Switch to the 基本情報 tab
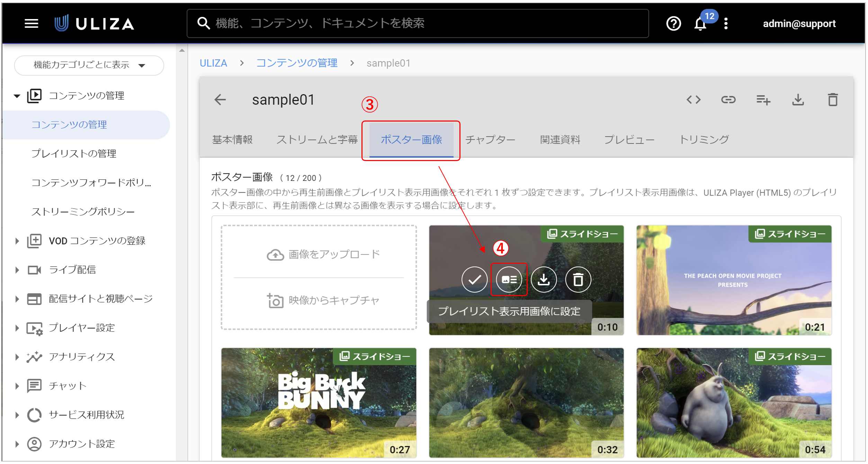 (232, 140)
